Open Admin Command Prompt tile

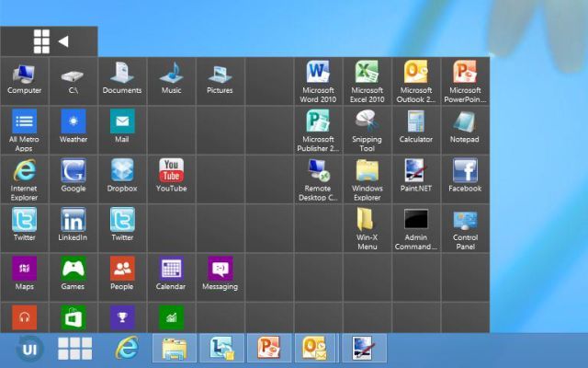click(416, 224)
